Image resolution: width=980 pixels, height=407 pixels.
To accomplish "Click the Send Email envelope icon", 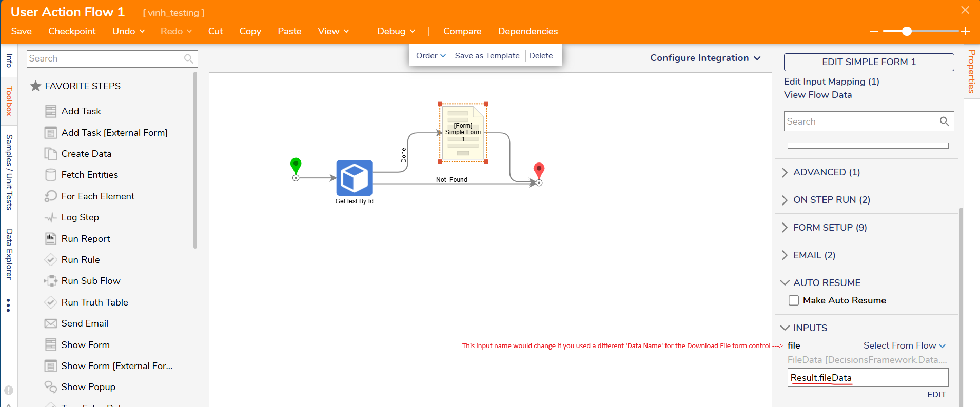I will tap(50, 323).
